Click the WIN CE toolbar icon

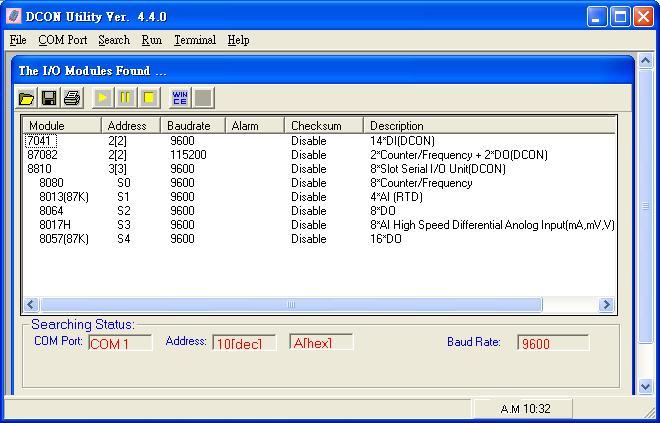click(180, 98)
